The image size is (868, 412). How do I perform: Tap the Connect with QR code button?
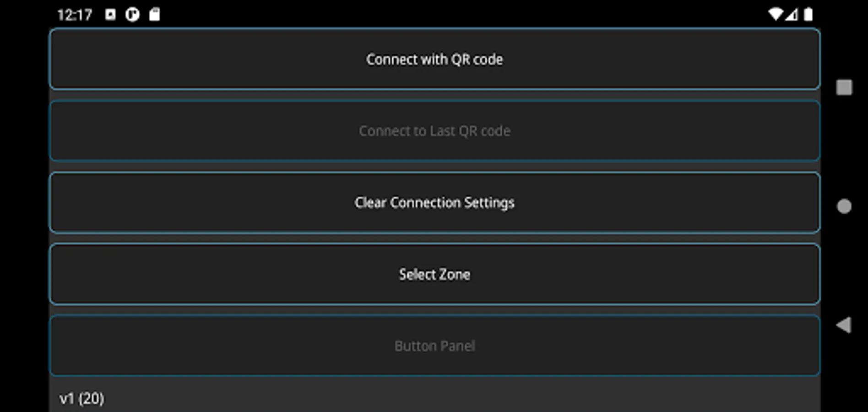pos(434,59)
